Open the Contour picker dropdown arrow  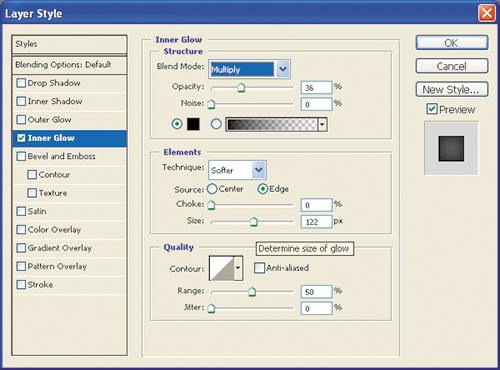click(238, 268)
